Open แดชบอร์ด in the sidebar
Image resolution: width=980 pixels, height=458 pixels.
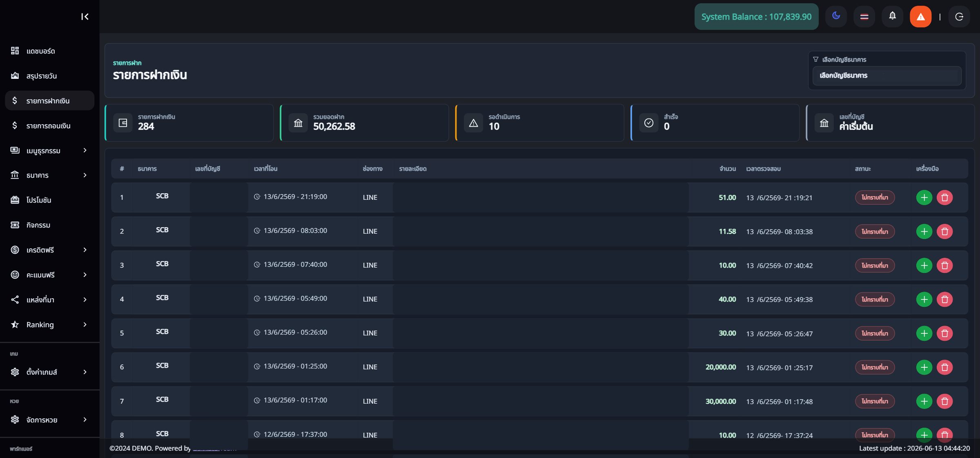tap(49, 51)
